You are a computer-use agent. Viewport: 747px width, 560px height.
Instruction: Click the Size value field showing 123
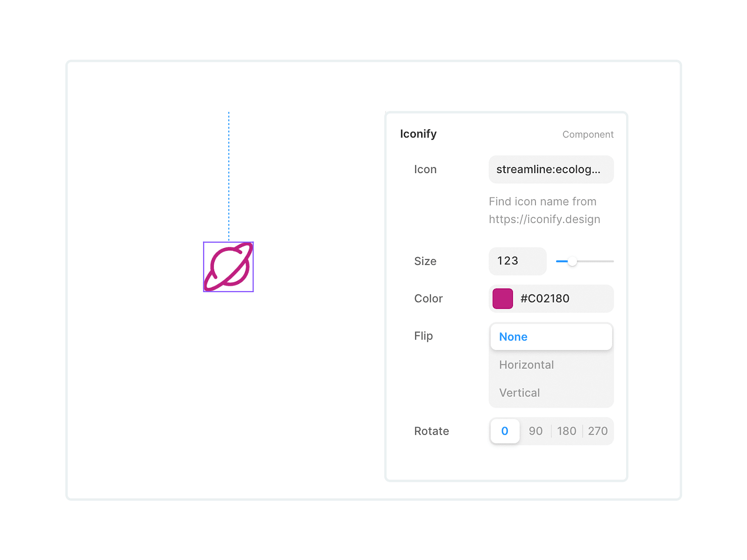click(518, 261)
